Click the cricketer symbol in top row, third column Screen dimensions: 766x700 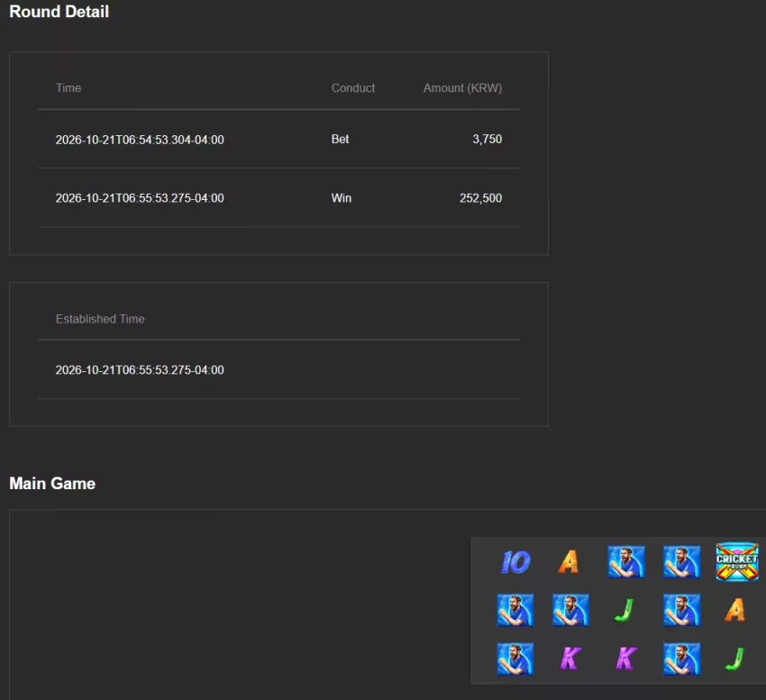tap(625, 562)
